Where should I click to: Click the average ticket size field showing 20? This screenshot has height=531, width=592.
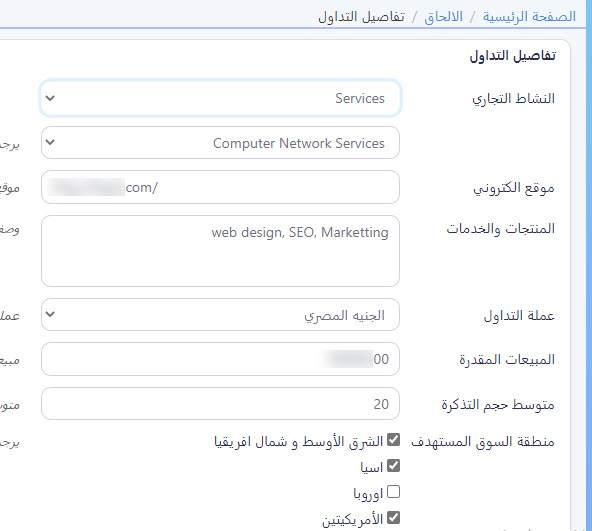click(x=220, y=403)
